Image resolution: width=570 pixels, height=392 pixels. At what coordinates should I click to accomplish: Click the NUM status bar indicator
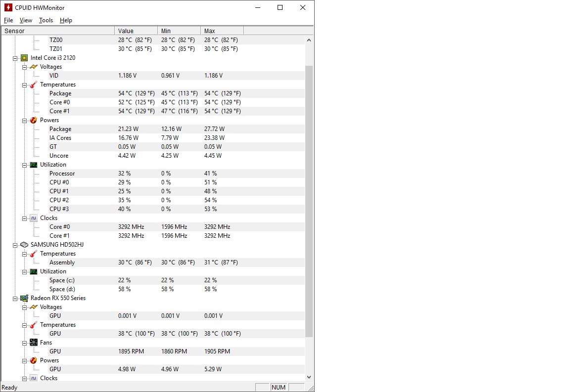pyautogui.click(x=279, y=387)
